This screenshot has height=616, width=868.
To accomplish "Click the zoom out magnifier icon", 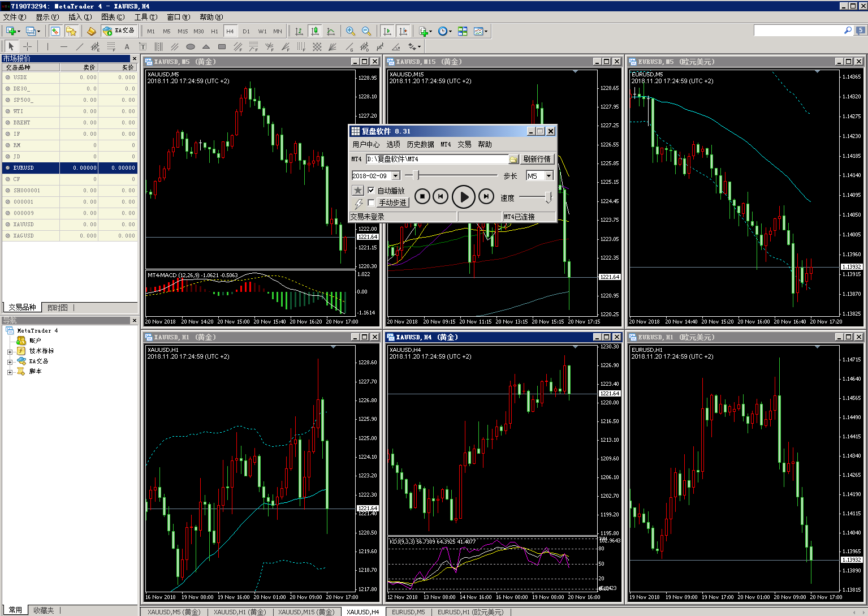I will pyautogui.click(x=366, y=31).
